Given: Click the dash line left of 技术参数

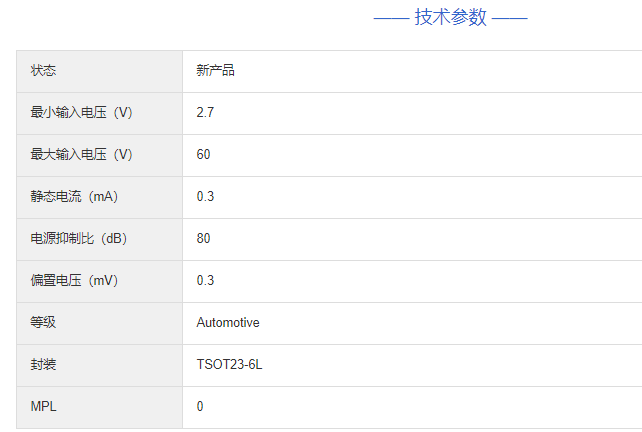Looking at the screenshot, I should 391,18.
